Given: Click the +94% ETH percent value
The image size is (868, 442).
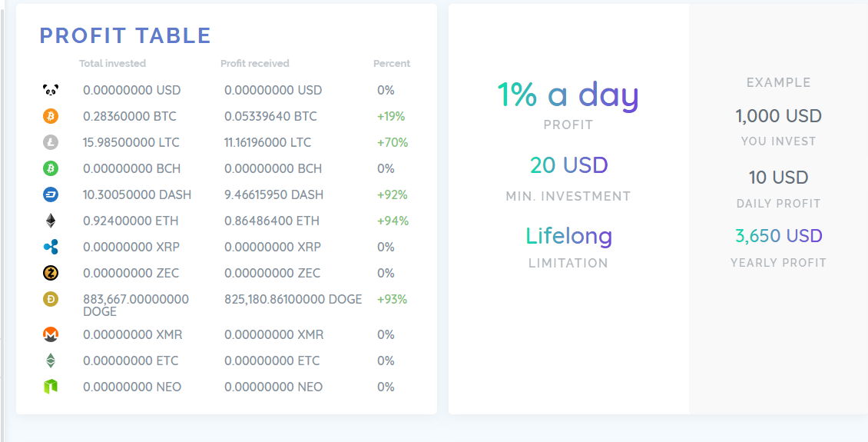Looking at the screenshot, I should 393,221.
